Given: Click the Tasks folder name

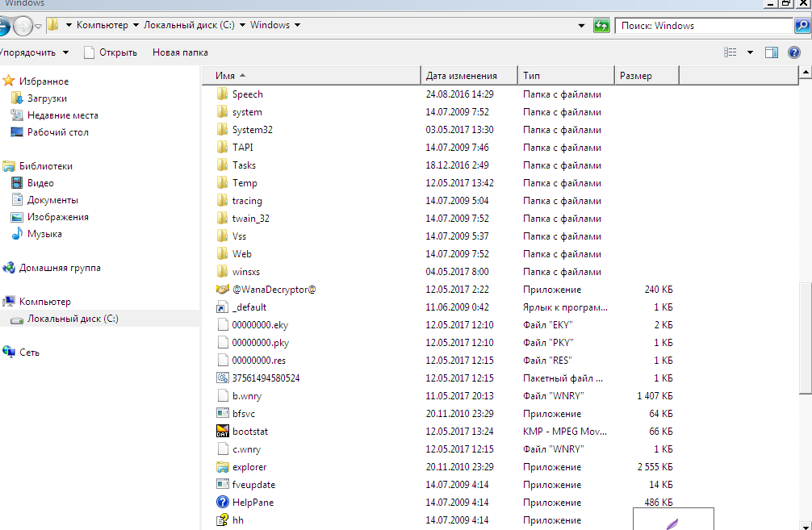Looking at the screenshot, I should pyautogui.click(x=244, y=165).
